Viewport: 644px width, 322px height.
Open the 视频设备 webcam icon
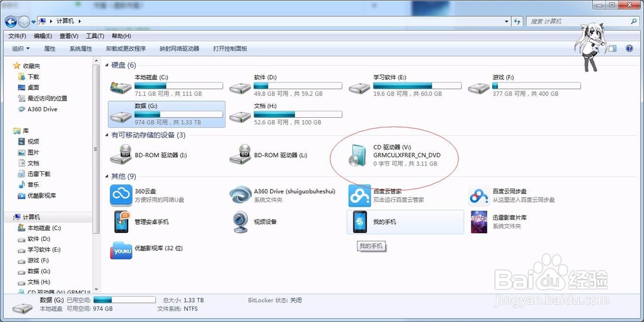tap(240, 222)
